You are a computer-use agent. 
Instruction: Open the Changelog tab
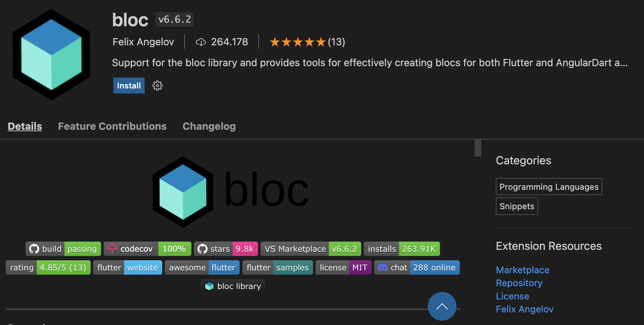tap(209, 126)
